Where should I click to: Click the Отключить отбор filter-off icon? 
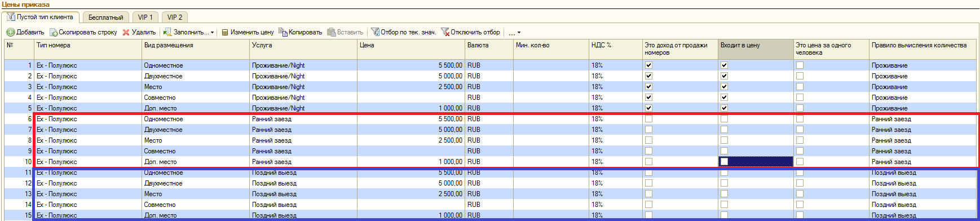coord(445,33)
